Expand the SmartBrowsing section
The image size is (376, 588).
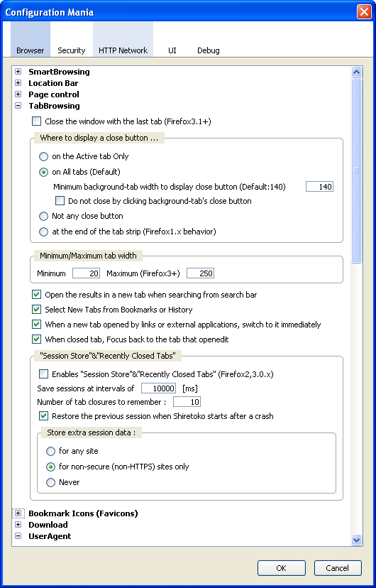click(x=18, y=71)
